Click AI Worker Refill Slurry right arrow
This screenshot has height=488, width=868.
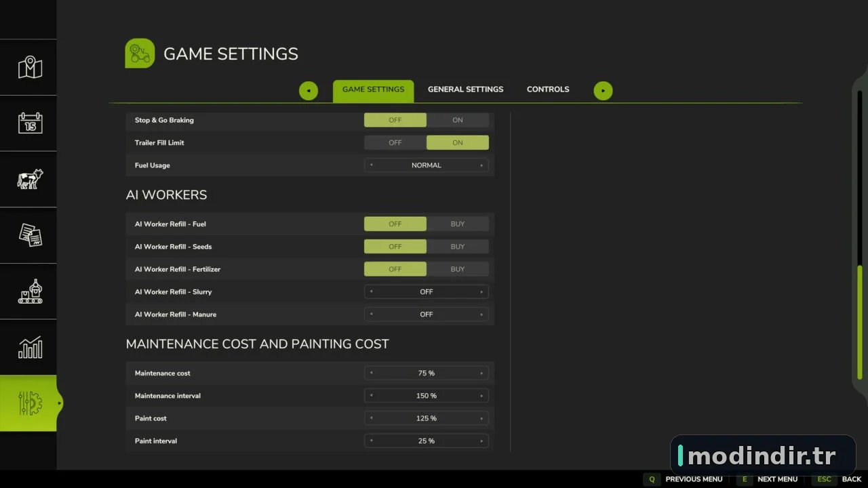pos(481,292)
